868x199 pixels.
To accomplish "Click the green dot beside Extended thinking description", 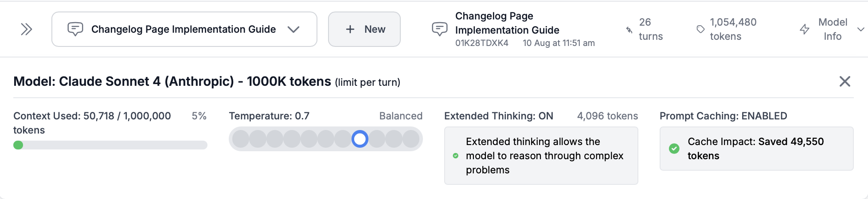I will tap(455, 156).
